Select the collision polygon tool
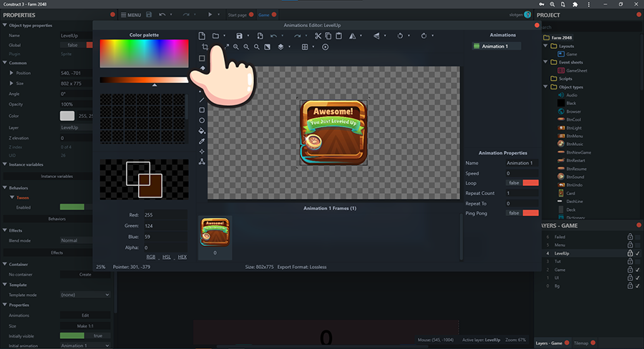644x349 pixels. [202, 162]
